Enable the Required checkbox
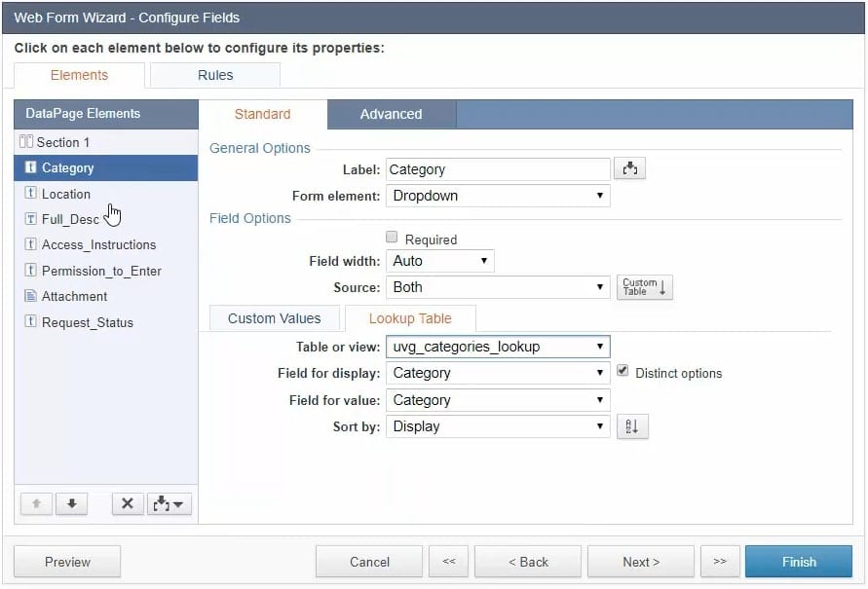Viewport: 868px width, 589px height. [392, 238]
